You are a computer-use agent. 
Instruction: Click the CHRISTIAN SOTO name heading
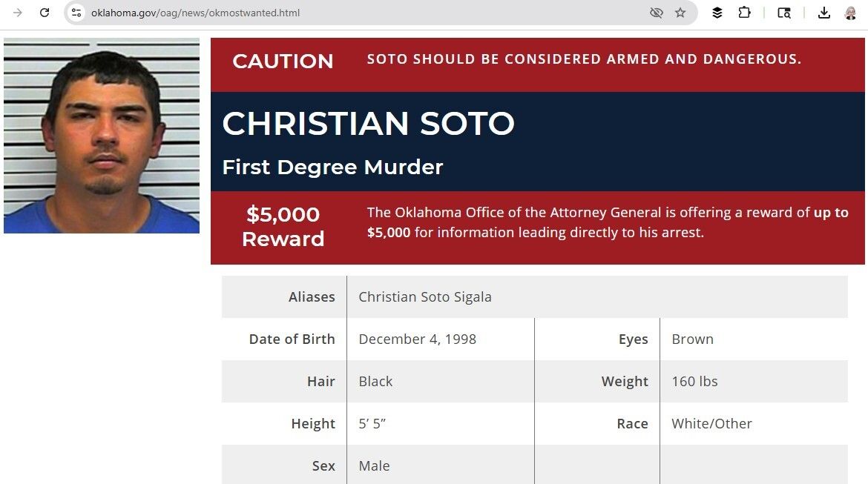(x=368, y=123)
